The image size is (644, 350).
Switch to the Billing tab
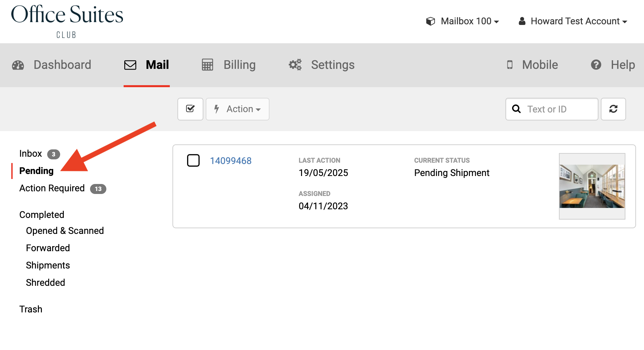pos(239,65)
